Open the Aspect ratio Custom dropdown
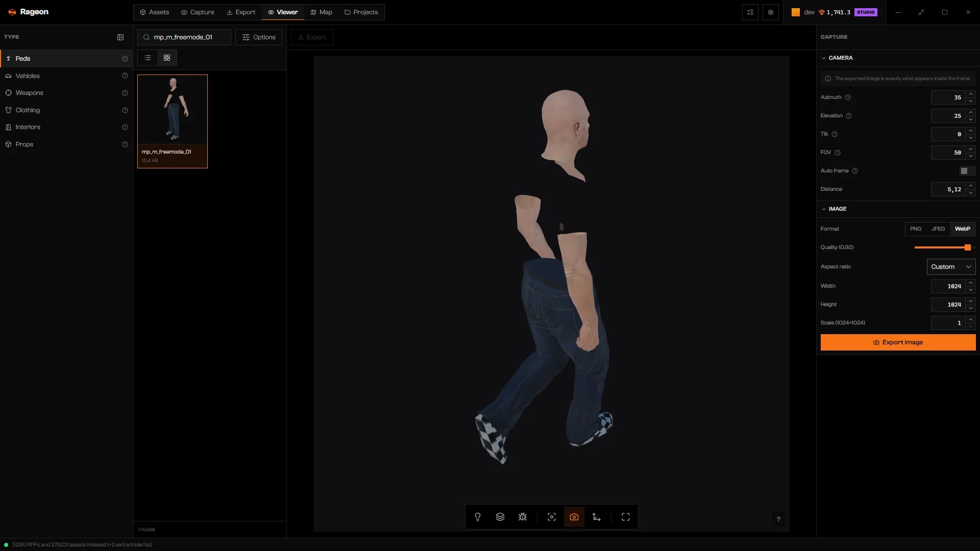 (x=951, y=267)
